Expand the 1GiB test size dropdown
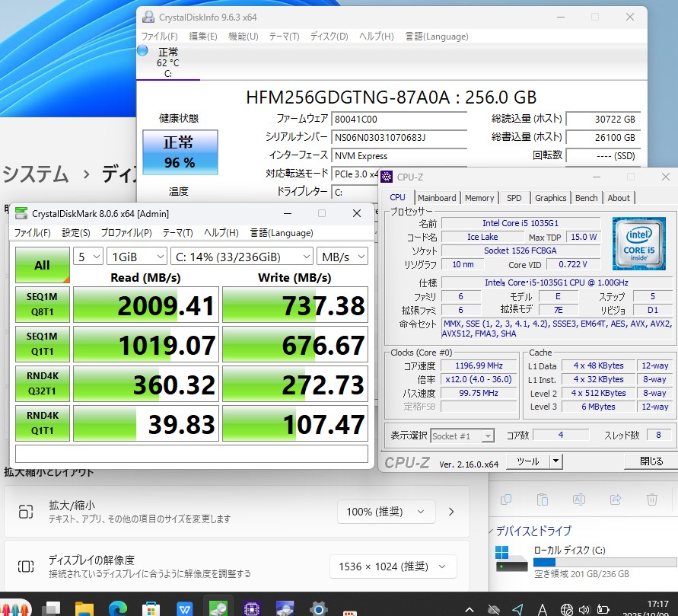The width and height of the screenshot is (678, 616). 137,257
